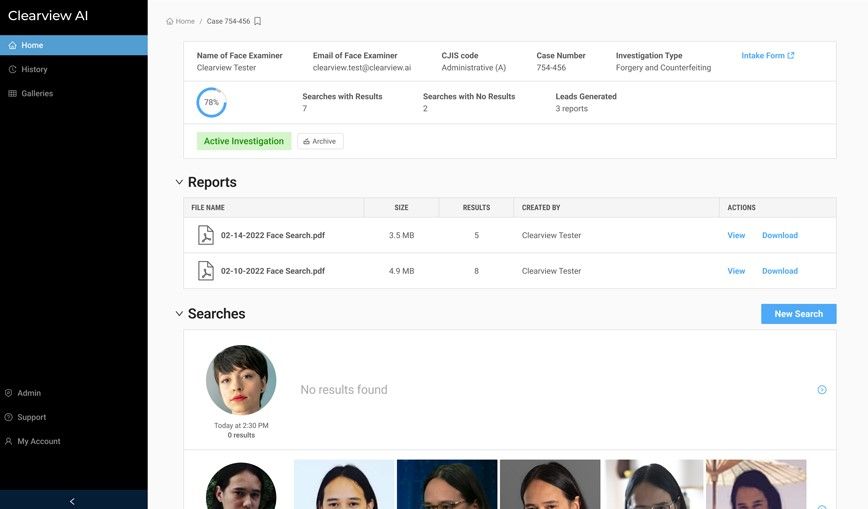Download the 02-14-2022 Face Search report
The image size is (868, 509).
(x=780, y=235)
